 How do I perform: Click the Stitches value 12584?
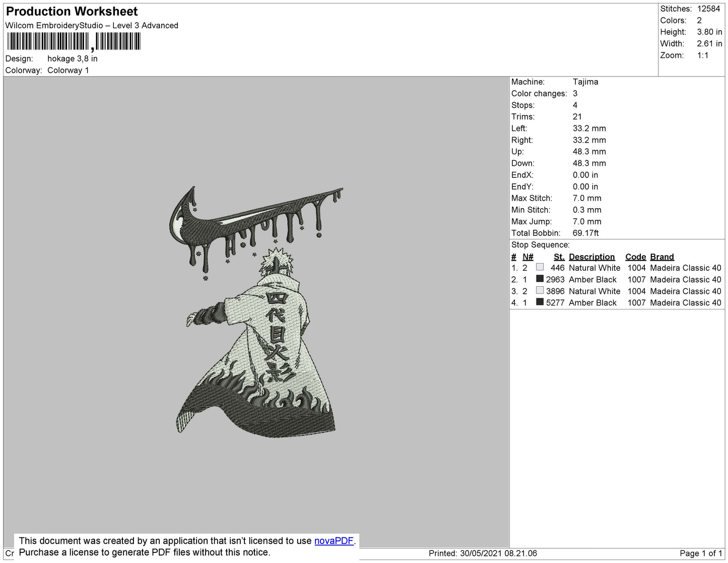pyautogui.click(x=708, y=9)
